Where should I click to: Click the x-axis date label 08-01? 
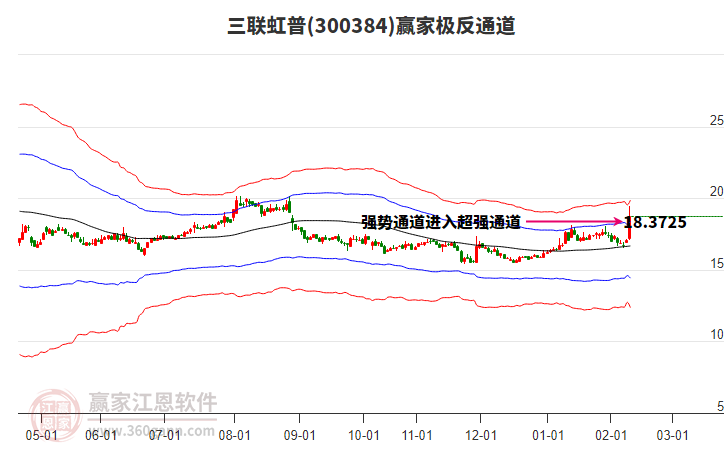tap(234, 436)
